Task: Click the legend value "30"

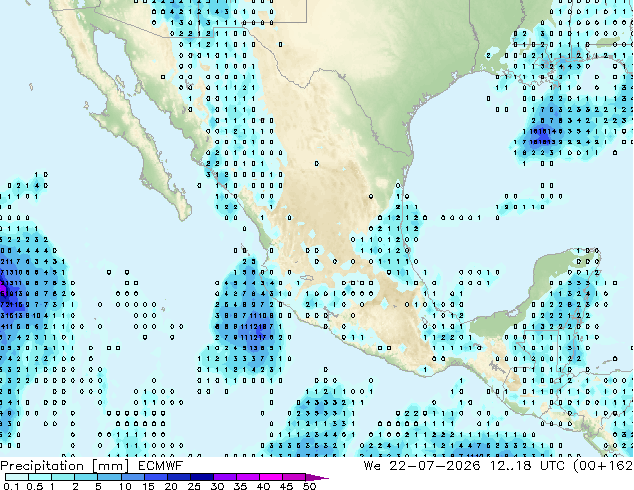Action: [x=217, y=486]
